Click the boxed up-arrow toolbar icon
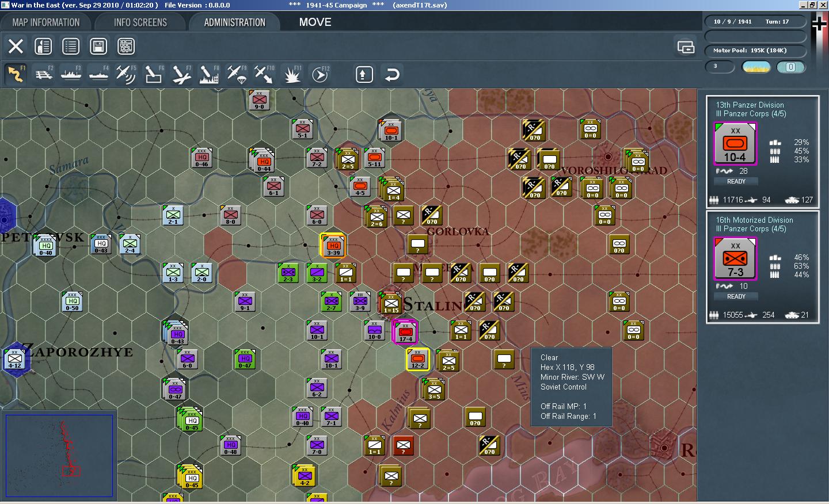The height and width of the screenshot is (504, 829). tap(364, 74)
